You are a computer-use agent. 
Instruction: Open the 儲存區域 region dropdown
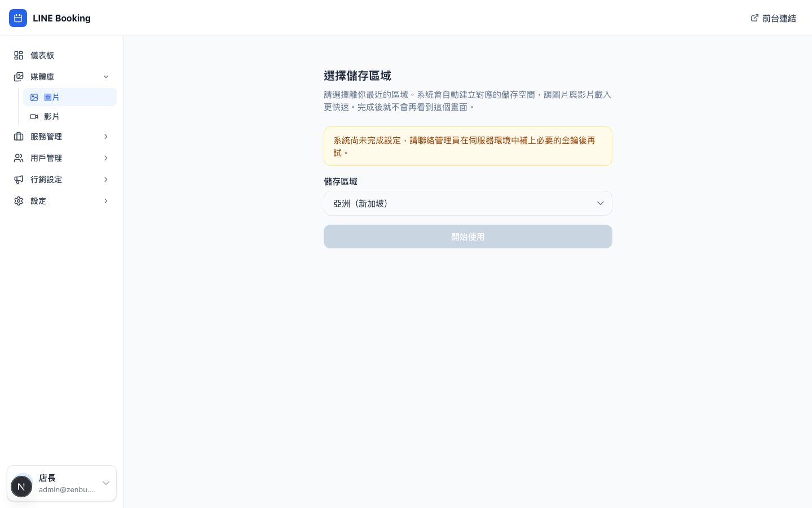pos(468,203)
